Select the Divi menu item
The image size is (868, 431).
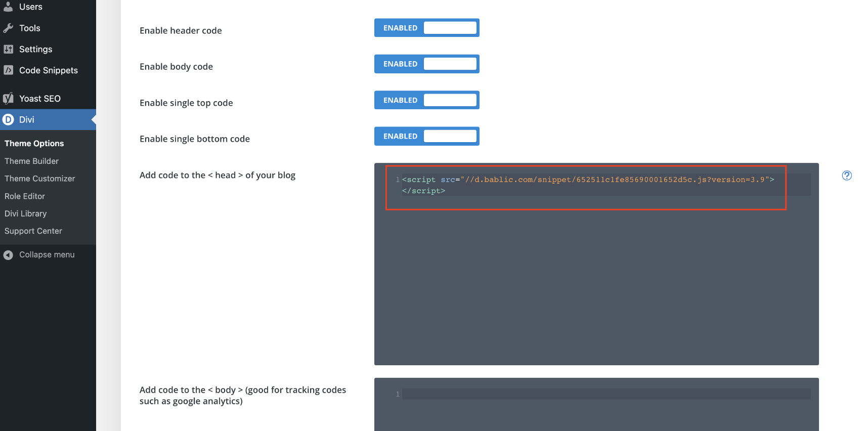[x=48, y=119]
